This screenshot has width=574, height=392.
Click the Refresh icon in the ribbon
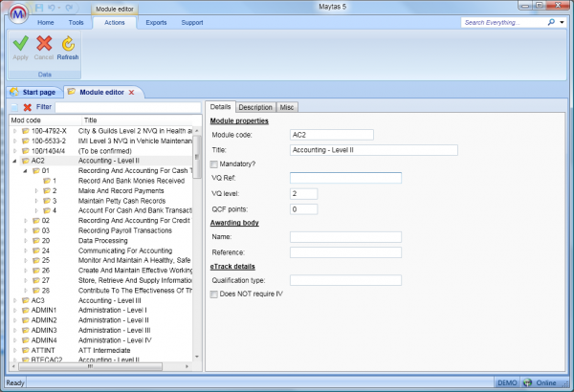(x=68, y=43)
